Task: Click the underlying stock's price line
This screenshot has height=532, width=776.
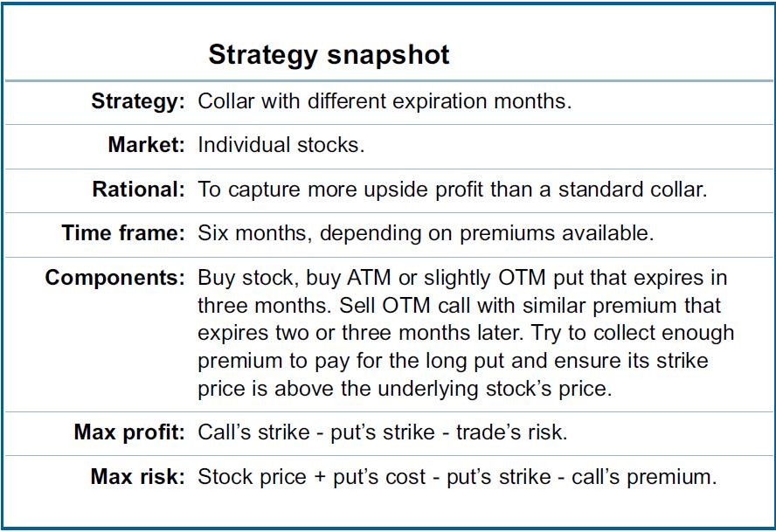Action: 405,389
